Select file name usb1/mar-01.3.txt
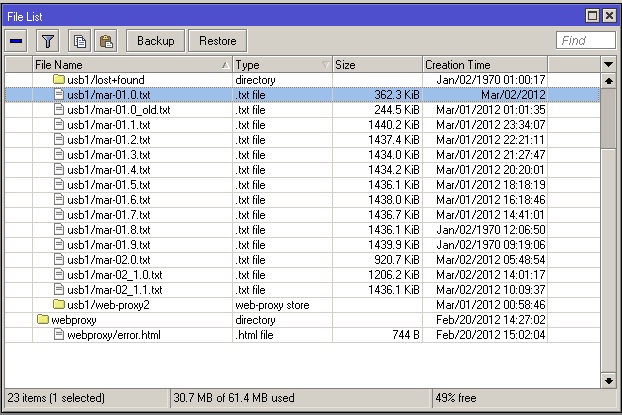The height and width of the screenshot is (415, 622). point(109,155)
